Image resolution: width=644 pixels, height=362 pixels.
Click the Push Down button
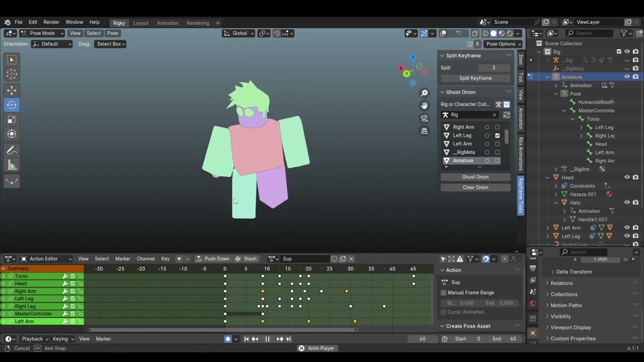click(x=212, y=259)
